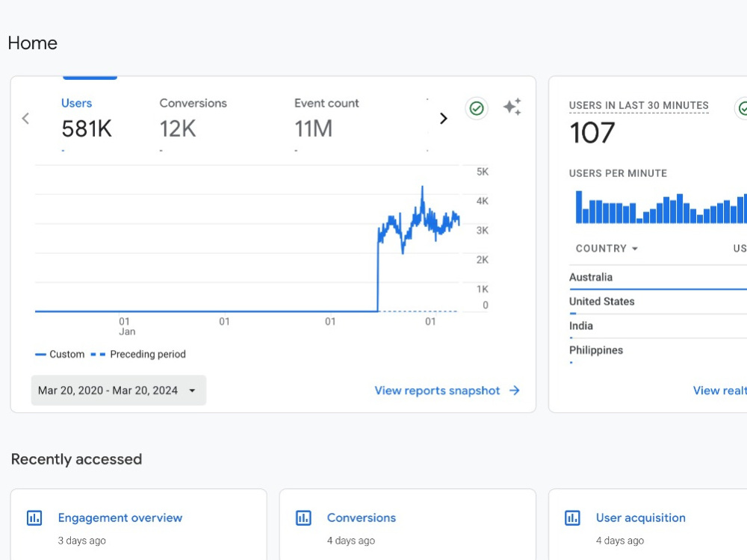This screenshot has width=747, height=560.
Task: Open the Insights sparkle icon
Action: 512,107
